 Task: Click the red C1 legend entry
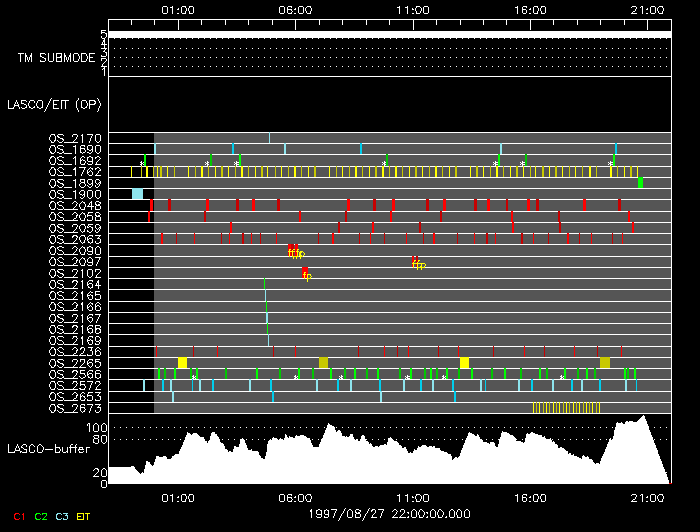click(x=18, y=515)
